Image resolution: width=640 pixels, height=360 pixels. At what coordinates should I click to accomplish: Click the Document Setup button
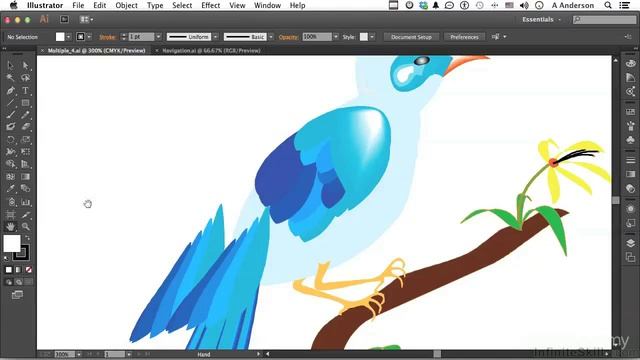(x=411, y=37)
